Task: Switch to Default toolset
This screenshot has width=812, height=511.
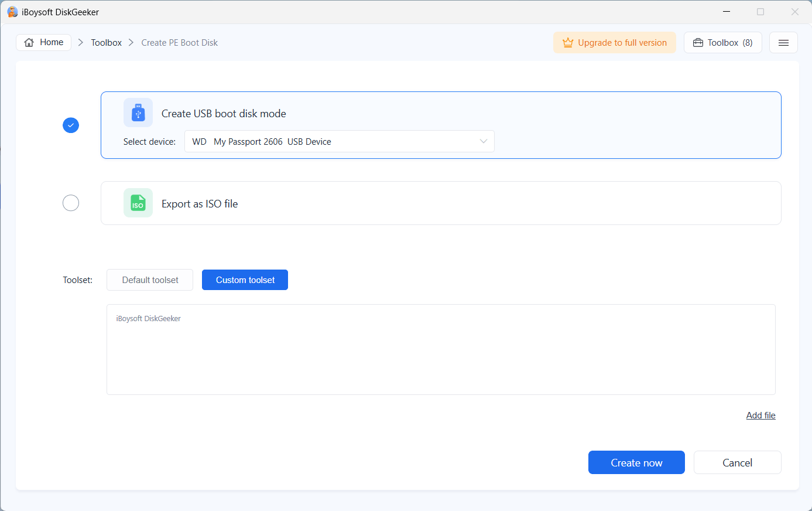Action: pyautogui.click(x=150, y=280)
